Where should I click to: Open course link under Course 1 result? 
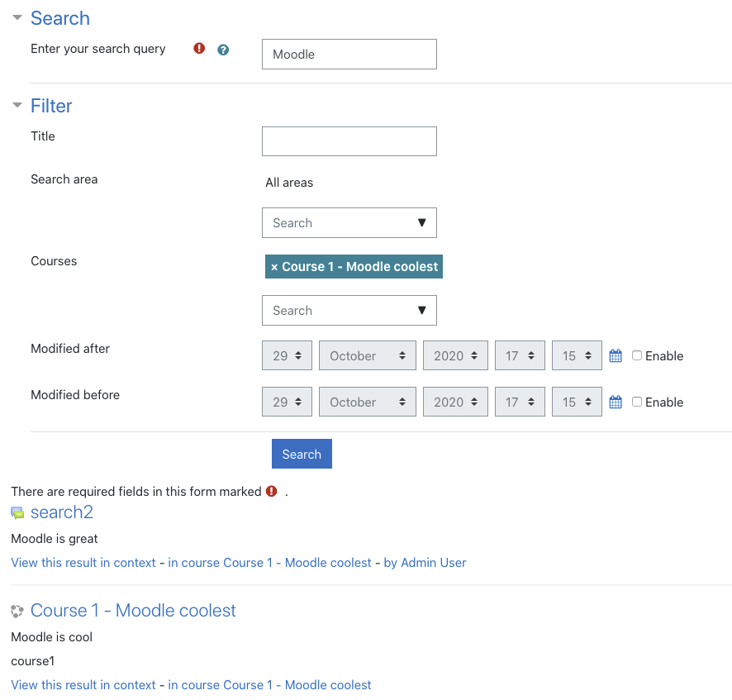269,685
